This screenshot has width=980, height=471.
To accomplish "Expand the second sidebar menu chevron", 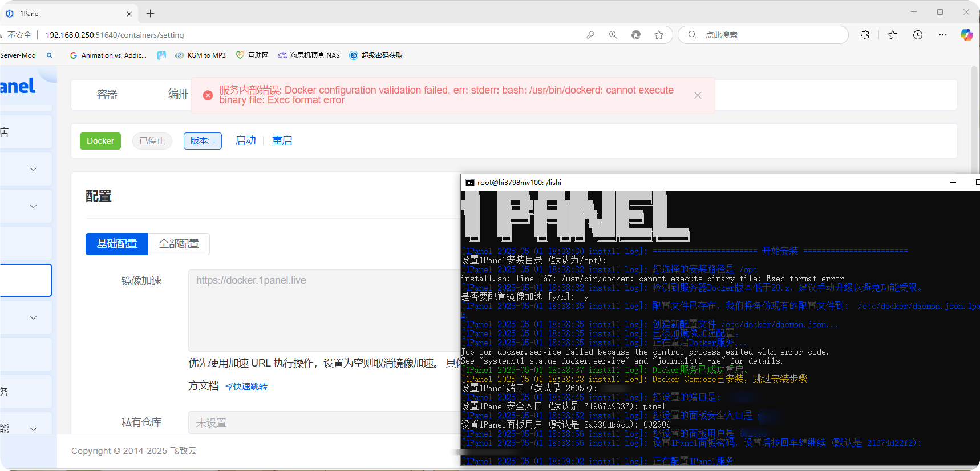I will click(x=33, y=206).
